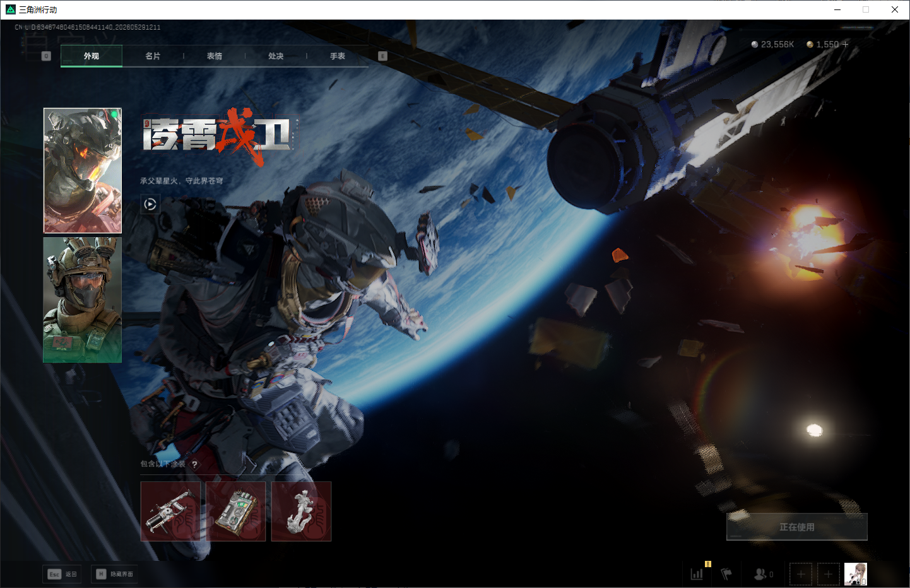
Task: Click the 三角洲行动 app icon in title bar
Action: pyautogui.click(x=10, y=9)
